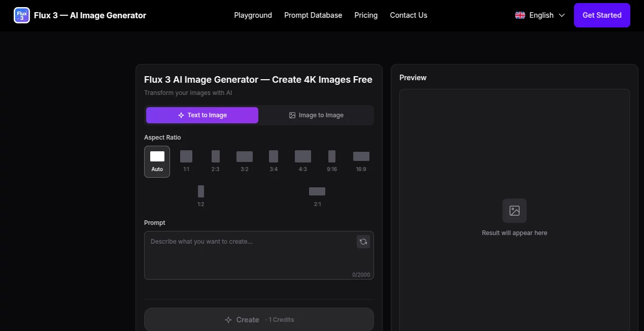Select the 9:16 aspect ratio
Viewport: 644px width, 331px height.
tap(332, 161)
